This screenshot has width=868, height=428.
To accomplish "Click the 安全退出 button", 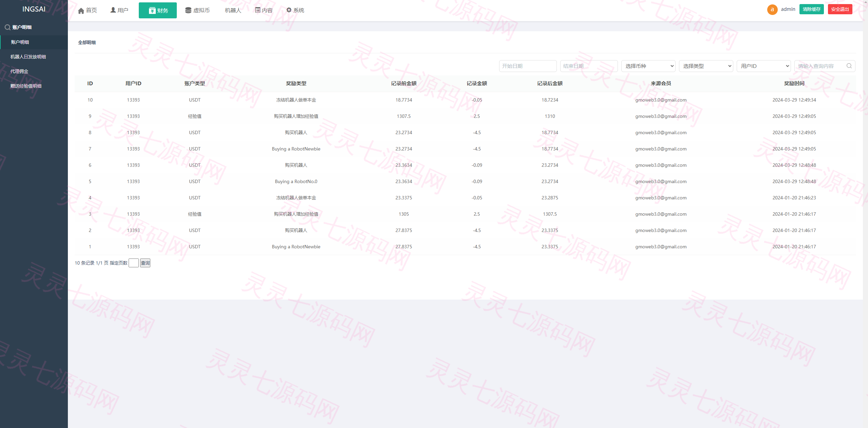I will 840,9.
